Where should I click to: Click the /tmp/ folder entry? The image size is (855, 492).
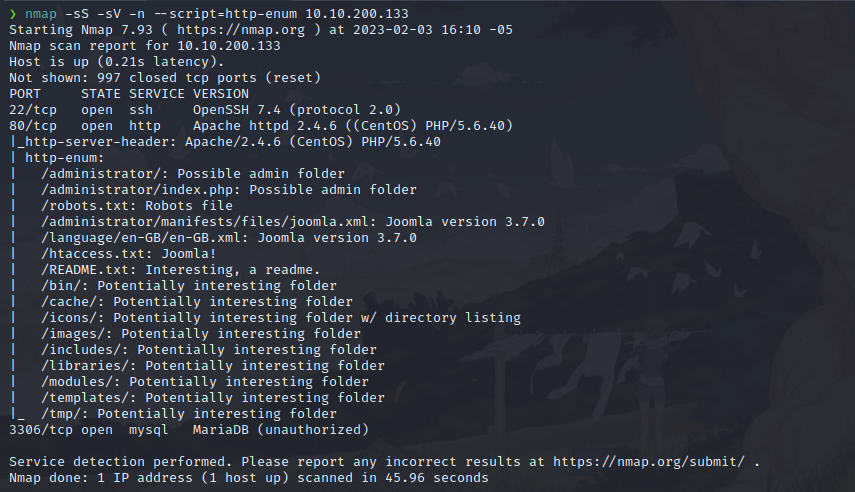[64, 414]
